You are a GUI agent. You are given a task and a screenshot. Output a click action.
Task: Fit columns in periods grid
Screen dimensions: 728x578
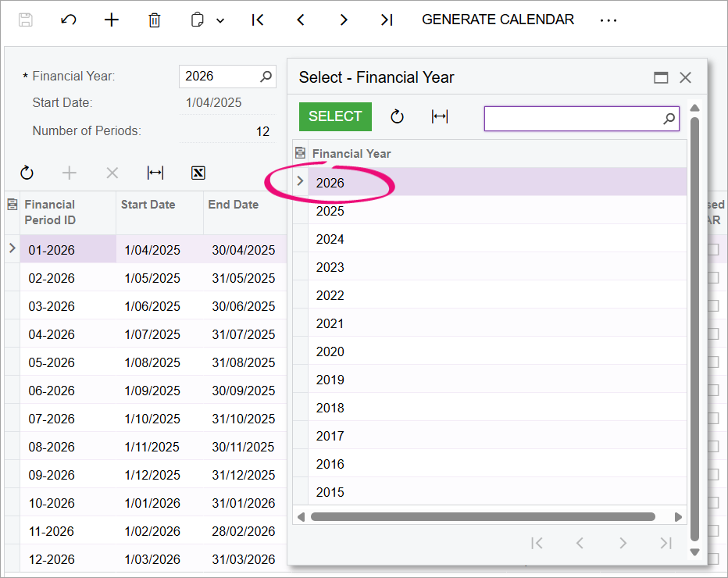click(155, 173)
